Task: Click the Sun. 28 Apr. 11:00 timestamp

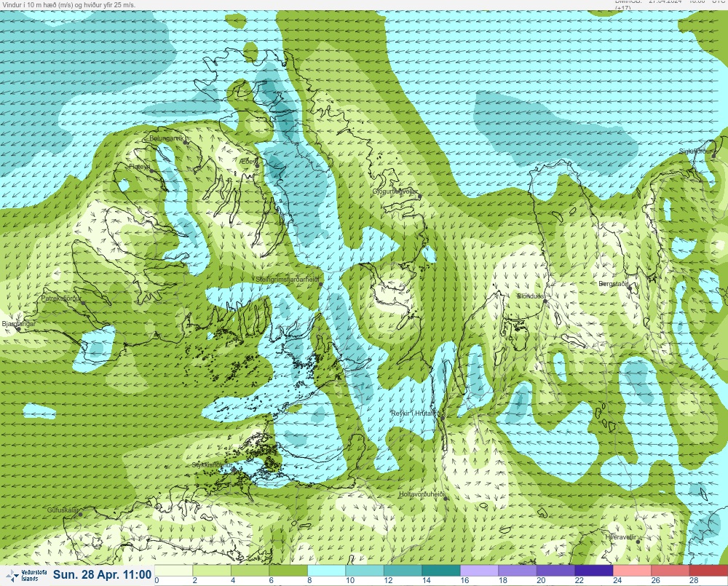Action: tap(102, 575)
